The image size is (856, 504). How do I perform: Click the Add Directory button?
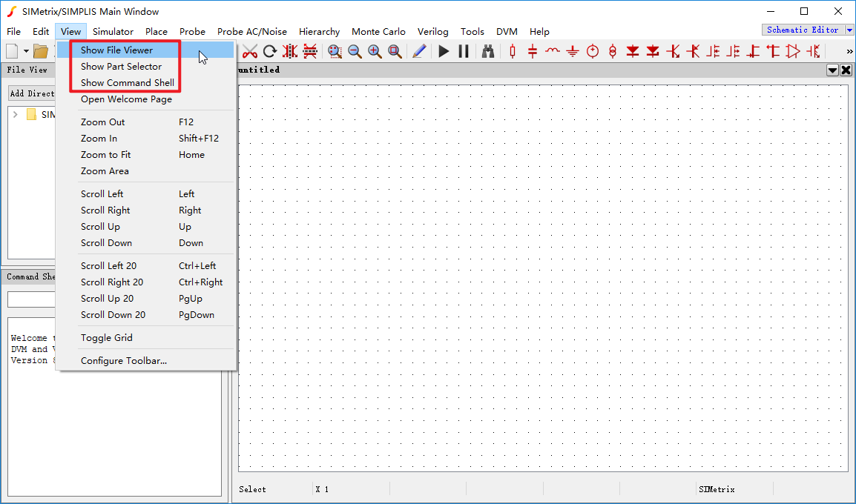pyautogui.click(x=32, y=93)
